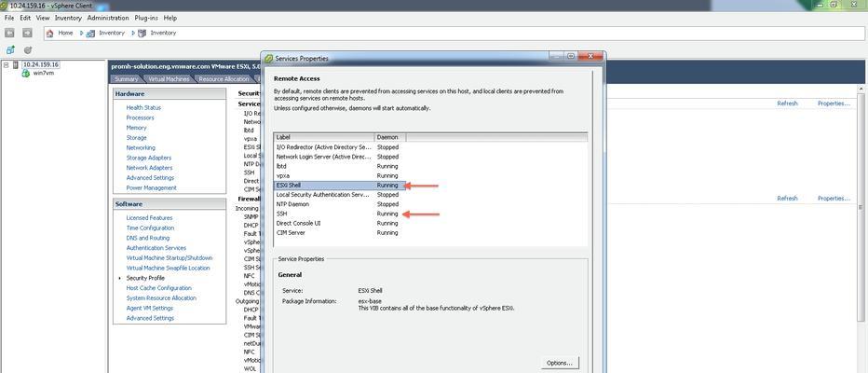Click the back navigation arrow icon

click(x=9, y=33)
